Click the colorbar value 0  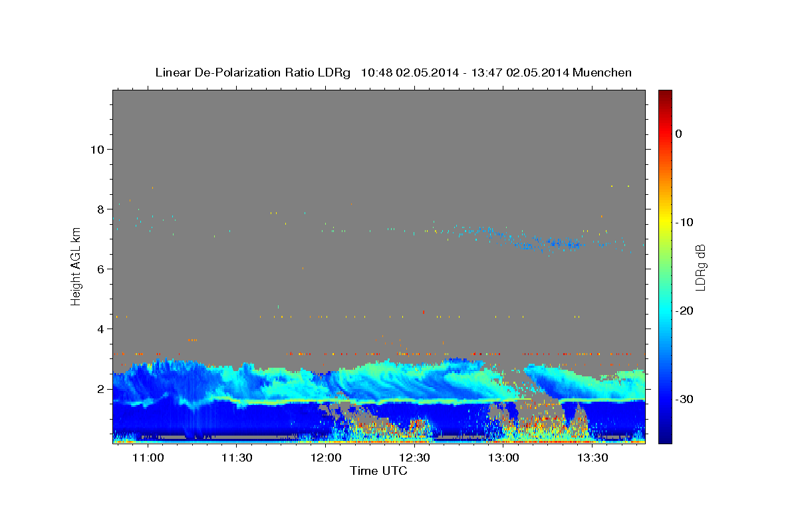pyautogui.click(x=678, y=134)
